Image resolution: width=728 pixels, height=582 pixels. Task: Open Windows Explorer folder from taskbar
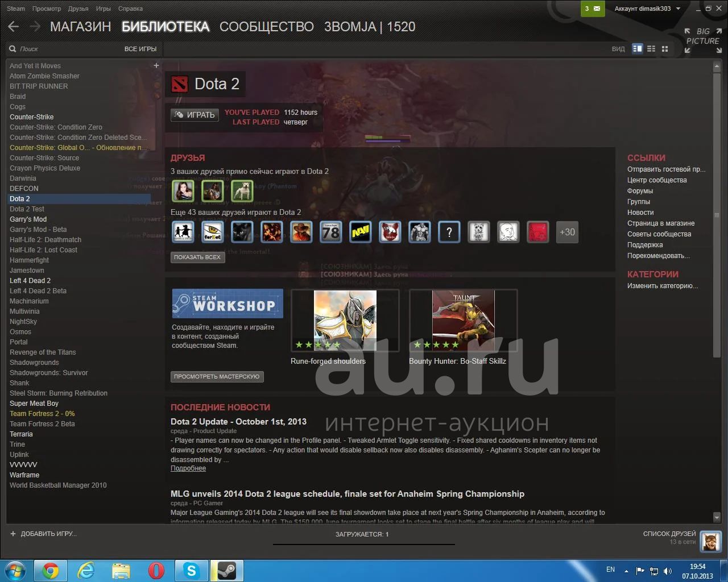coord(121,571)
